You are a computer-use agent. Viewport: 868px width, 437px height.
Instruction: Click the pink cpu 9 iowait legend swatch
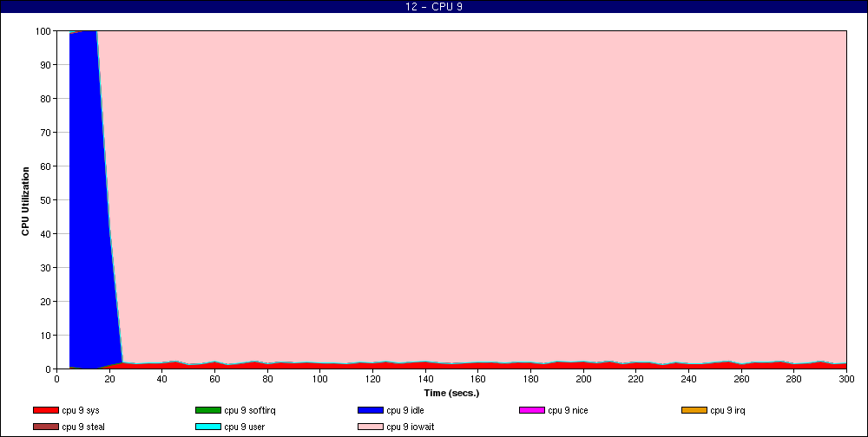point(370,426)
